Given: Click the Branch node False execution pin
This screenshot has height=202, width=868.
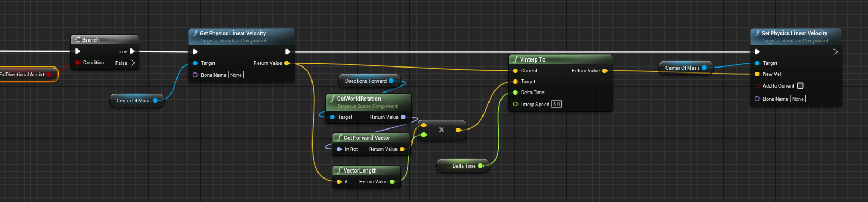Looking at the screenshot, I should (x=132, y=63).
